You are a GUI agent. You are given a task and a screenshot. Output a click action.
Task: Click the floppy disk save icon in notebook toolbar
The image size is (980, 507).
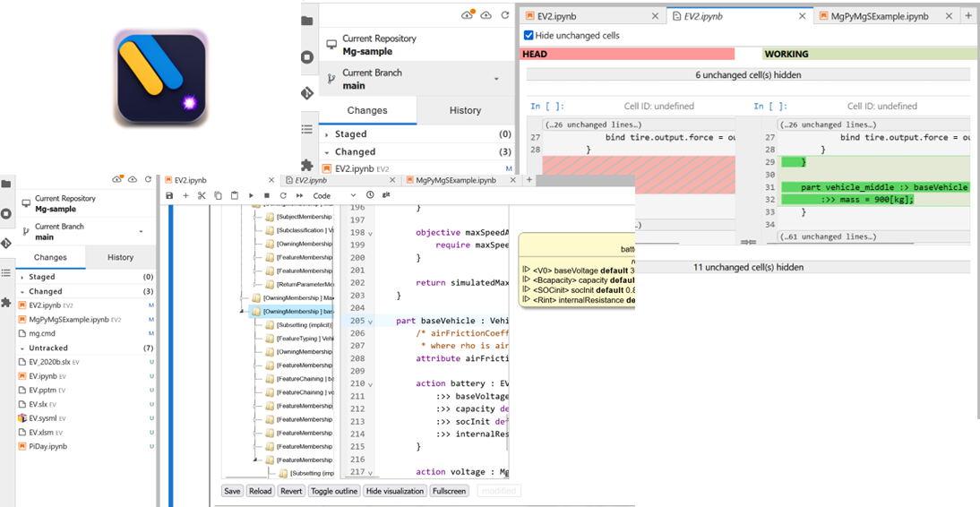169,195
